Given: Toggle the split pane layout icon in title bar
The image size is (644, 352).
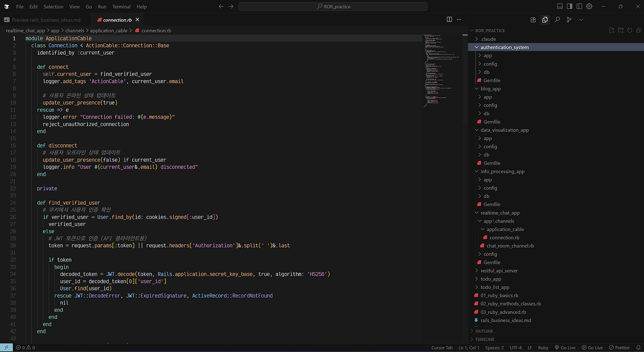Looking at the screenshot, I should [x=580, y=7].
